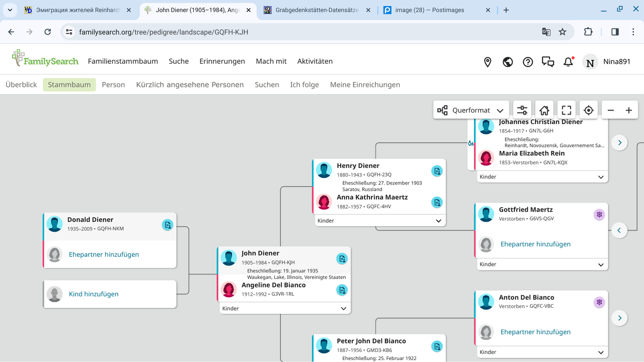Open record hints icon for Peter John Del Bianco
This screenshot has height=362, width=644.
[x=437, y=346]
